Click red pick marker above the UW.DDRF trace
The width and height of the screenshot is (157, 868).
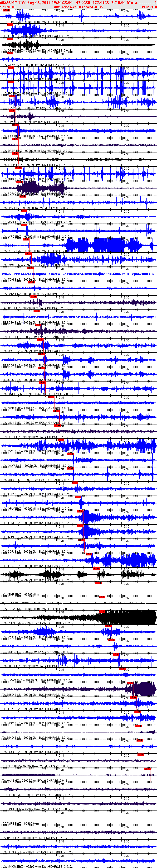click(10, 39)
